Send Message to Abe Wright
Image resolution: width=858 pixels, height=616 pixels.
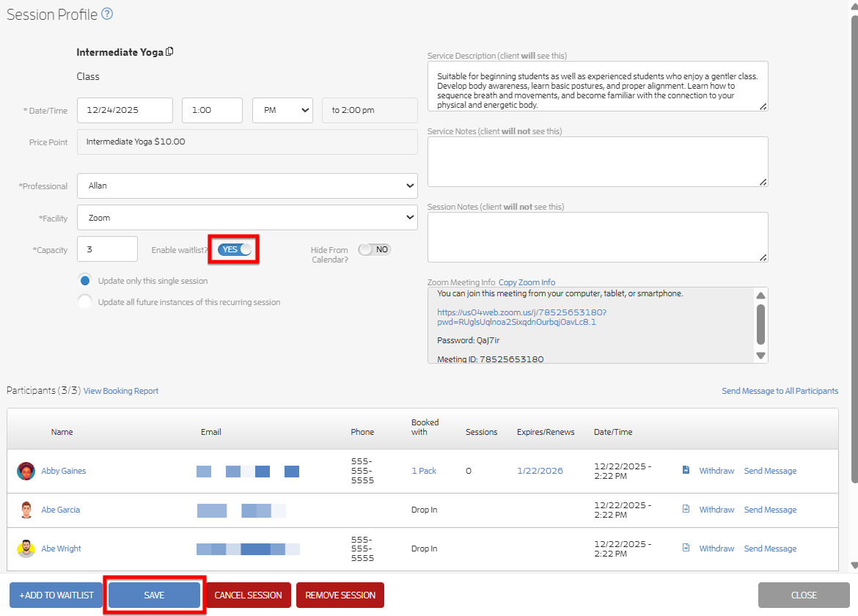771,549
